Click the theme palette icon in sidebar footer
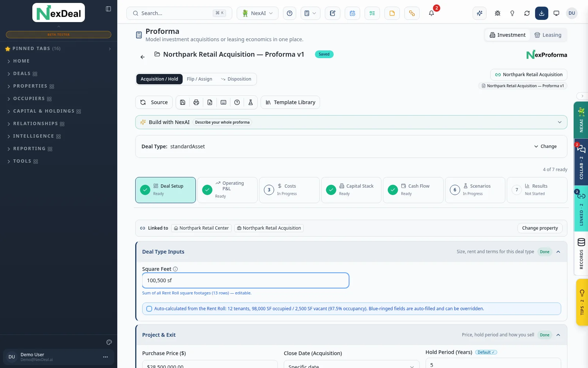This screenshot has height=368, width=588. coord(109,342)
